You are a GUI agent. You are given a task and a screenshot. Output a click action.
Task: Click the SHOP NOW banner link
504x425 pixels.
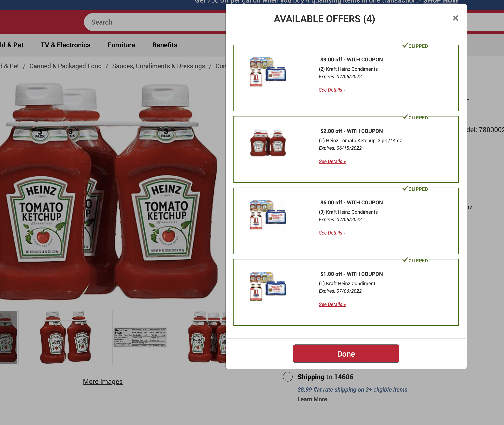tap(440, 1)
